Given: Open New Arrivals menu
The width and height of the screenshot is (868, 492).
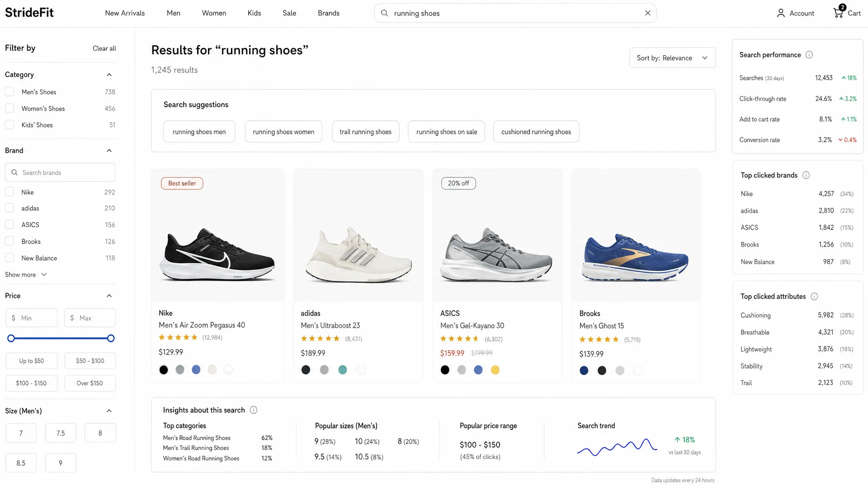Looking at the screenshot, I should click(125, 13).
